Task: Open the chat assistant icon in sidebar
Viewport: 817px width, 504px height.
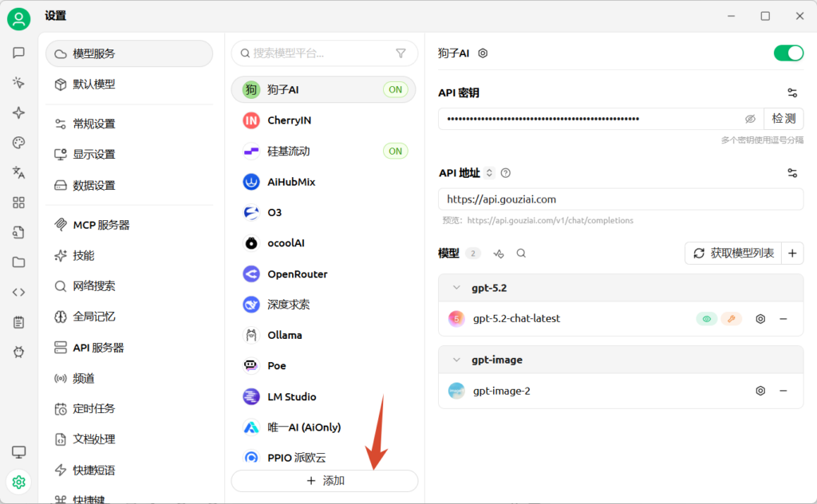Action: click(19, 53)
